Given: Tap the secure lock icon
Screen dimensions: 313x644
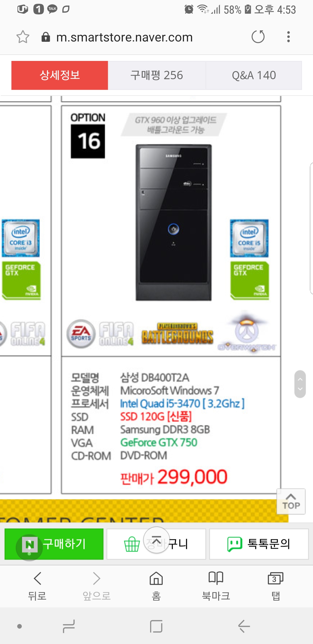Looking at the screenshot, I should [46, 37].
